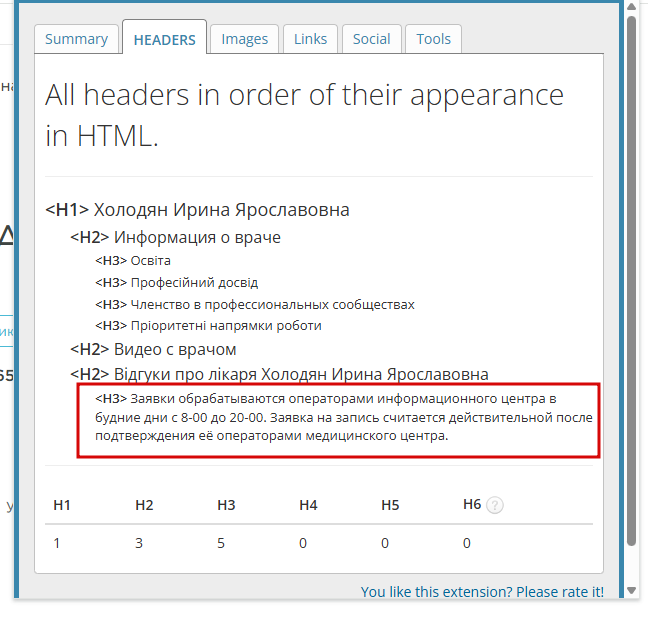Open the Tools tab
Screen dimensions: 648x618
(434, 39)
